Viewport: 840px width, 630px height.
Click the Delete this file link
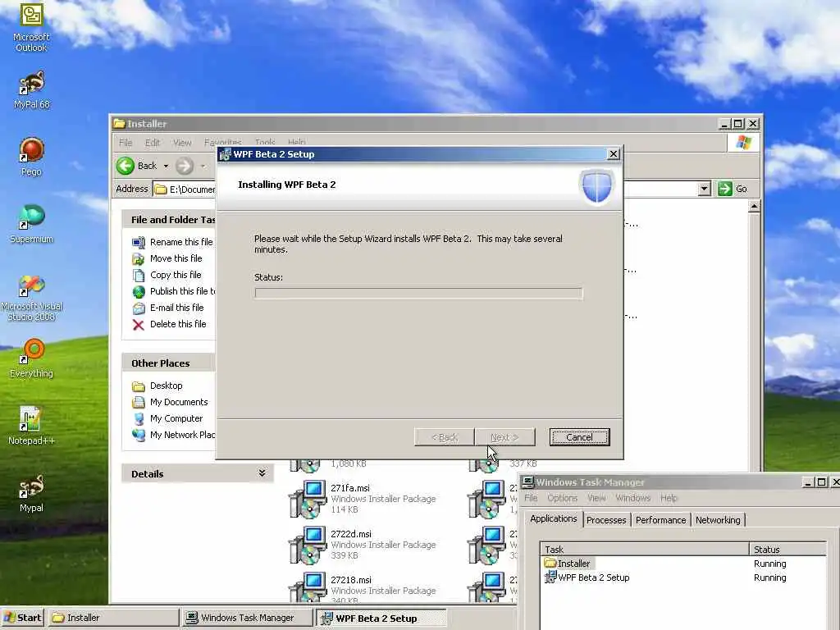178,324
